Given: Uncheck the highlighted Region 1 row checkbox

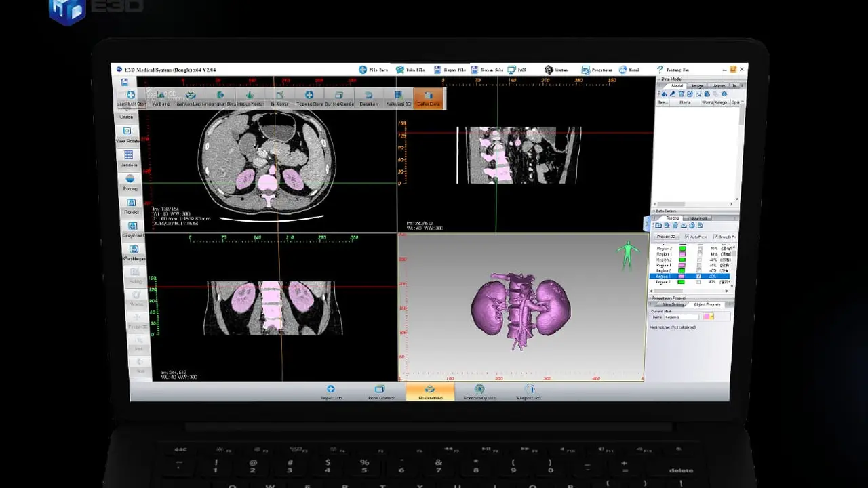Looking at the screenshot, I should [x=699, y=277].
